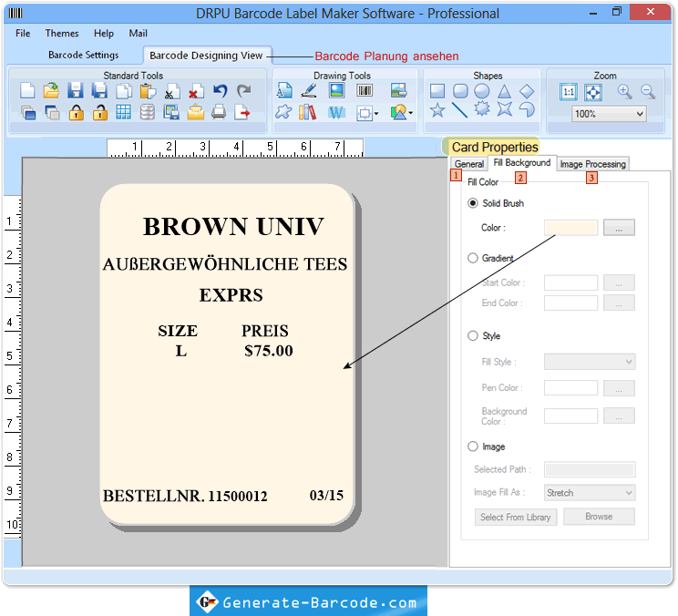Select the Image fill radio button
Image resolution: width=678 pixels, height=616 pixels.
[473, 447]
